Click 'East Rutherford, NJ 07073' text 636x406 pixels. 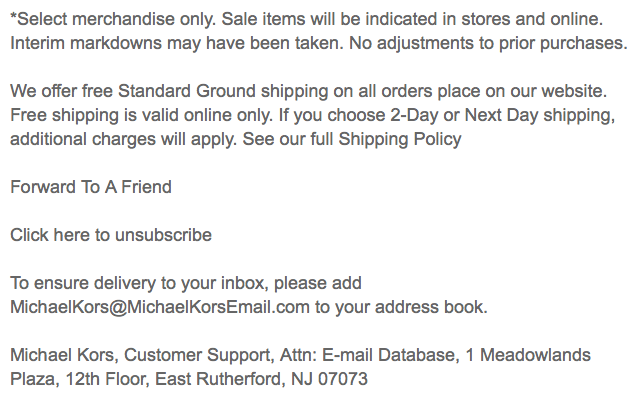[x=261, y=379]
